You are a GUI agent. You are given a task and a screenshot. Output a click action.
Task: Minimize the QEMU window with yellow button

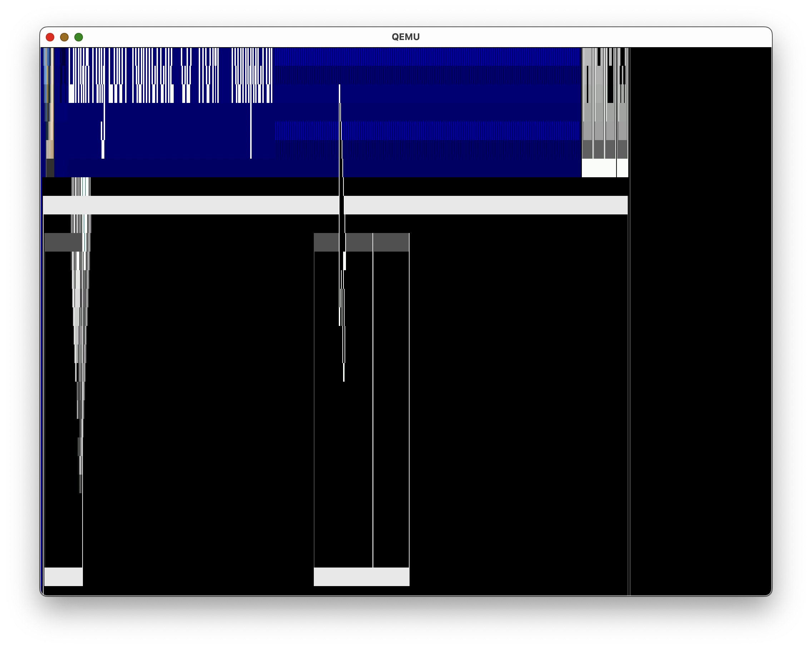click(x=64, y=37)
